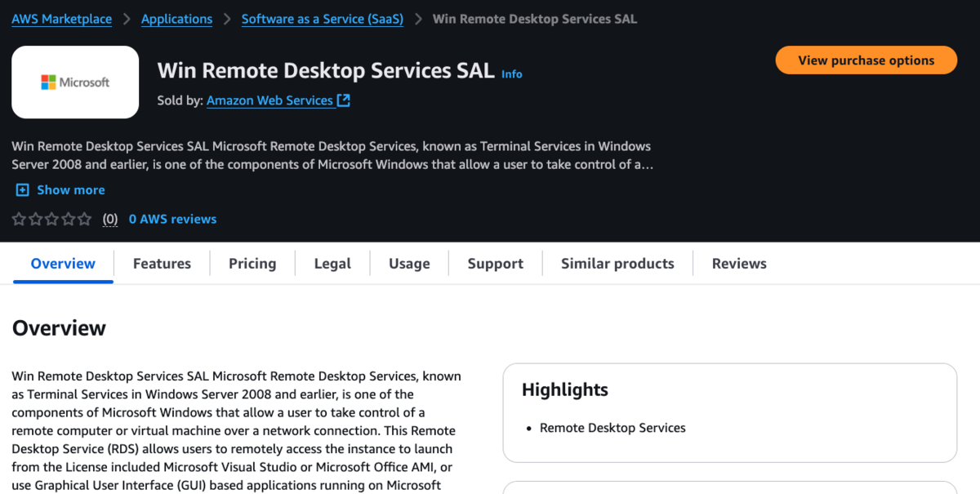Screen dimensions: 980x494
Task: Click the Remote Desktop Services highlight bullet
Action: [x=612, y=428]
